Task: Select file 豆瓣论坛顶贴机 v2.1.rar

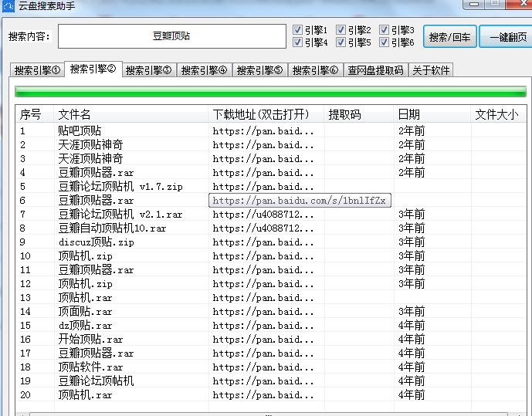Action: click(x=120, y=215)
